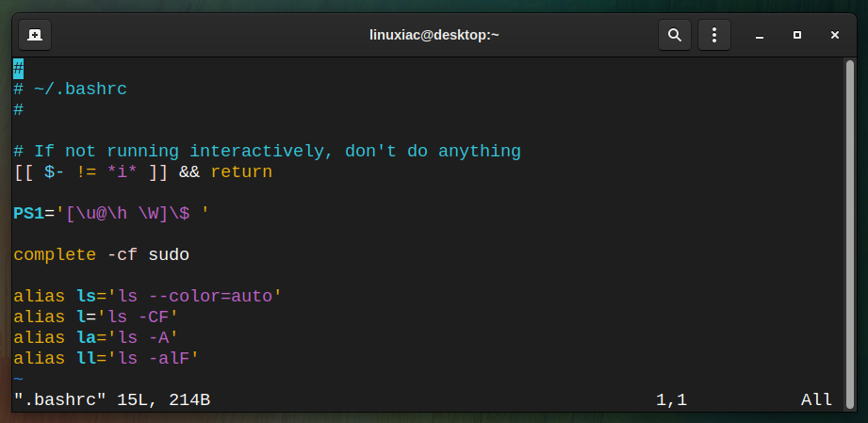Image resolution: width=868 pixels, height=423 pixels.
Task: Click the 'return' keyword
Action: pyautogui.click(x=241, y=172)
